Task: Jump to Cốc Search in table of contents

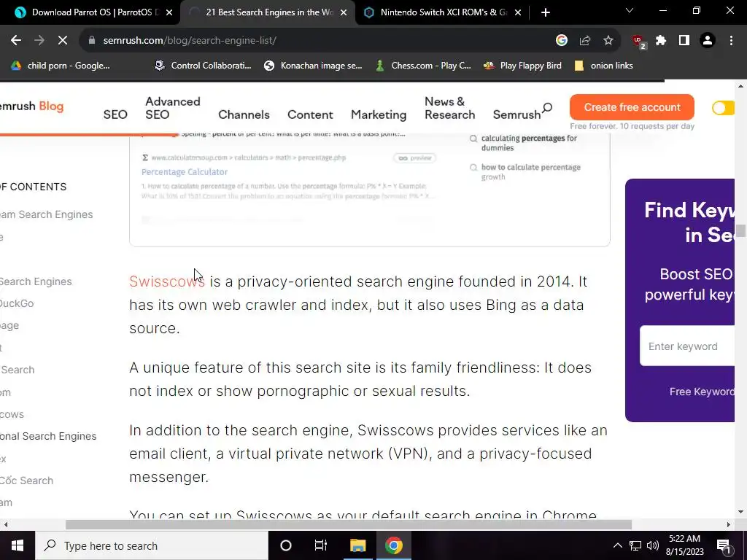Action: (27, 481)
